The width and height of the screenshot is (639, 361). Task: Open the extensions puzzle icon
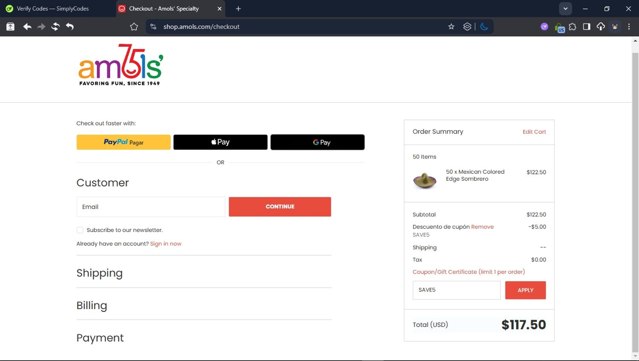point(573,26)
